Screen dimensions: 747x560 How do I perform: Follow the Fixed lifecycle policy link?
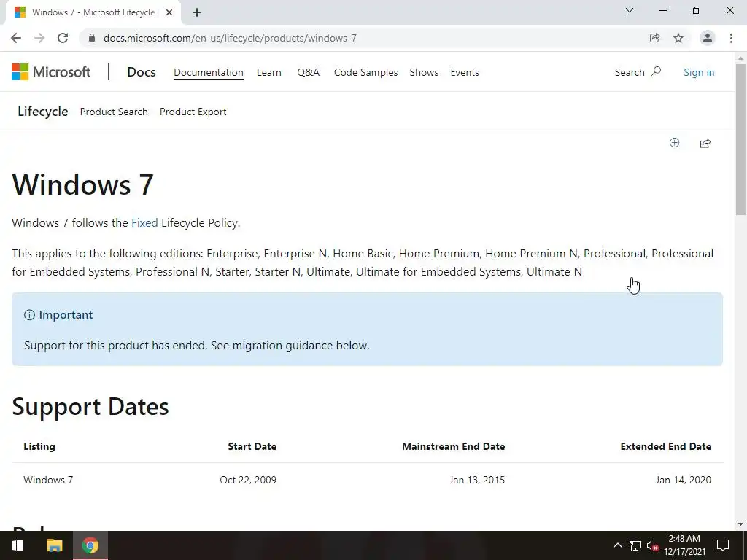pyautogui.click(x=144, y=223)
